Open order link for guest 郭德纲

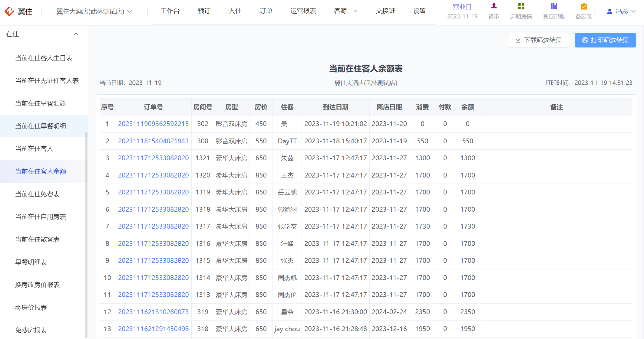pyautogui.click(x=153, y=210)
